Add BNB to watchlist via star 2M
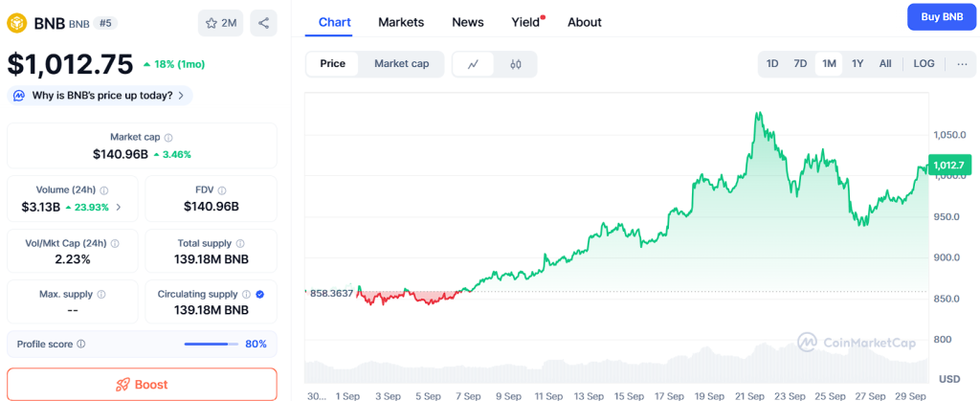This screenshot has height=401, width=980. [x=221, y=23]
